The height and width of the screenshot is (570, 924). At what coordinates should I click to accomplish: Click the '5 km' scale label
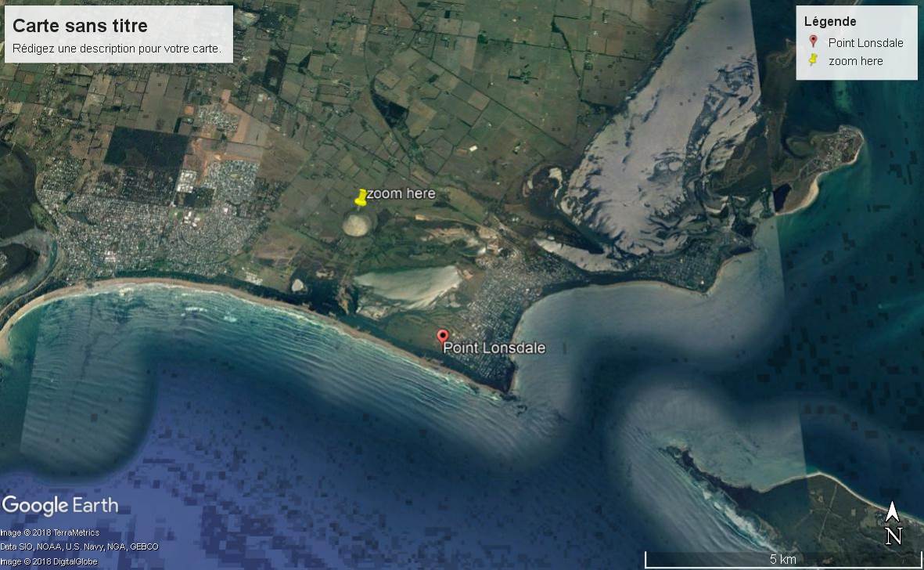coord(782,557)
